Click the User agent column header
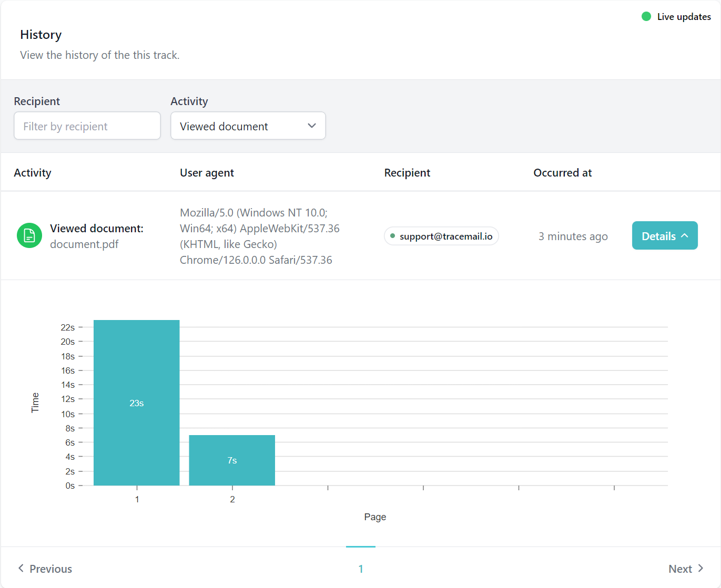 207,173
